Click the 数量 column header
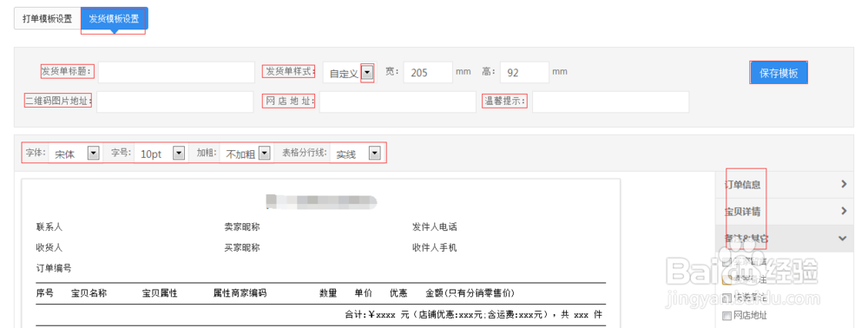The image size is (868, 328). (328, 293)
